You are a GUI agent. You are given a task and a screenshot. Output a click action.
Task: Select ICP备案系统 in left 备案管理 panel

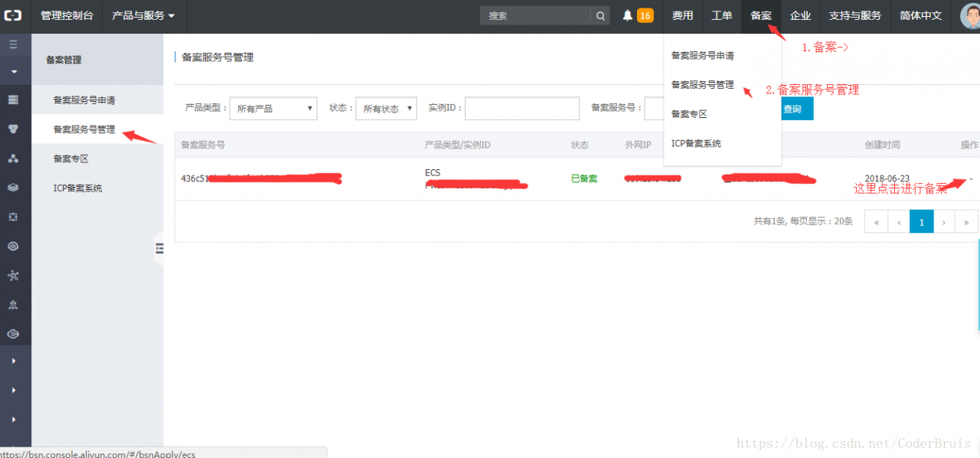pyautogui.click(x=97, y=188)
